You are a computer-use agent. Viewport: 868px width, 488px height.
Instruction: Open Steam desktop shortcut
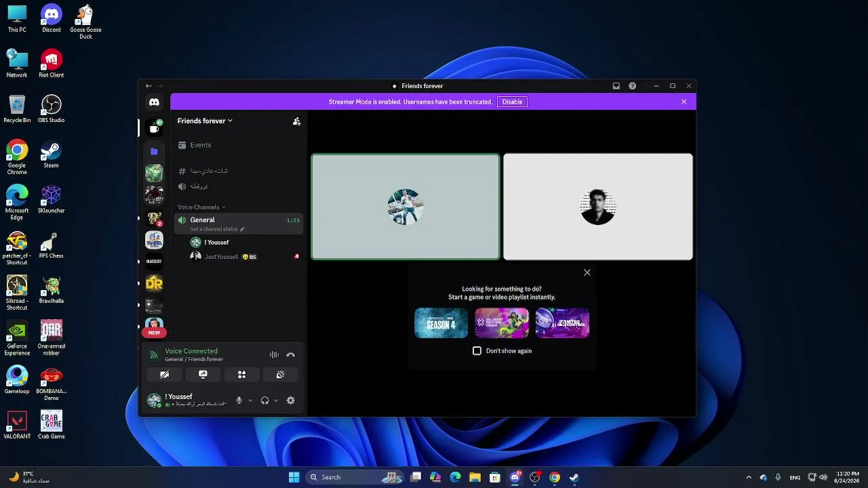(51, 154)
